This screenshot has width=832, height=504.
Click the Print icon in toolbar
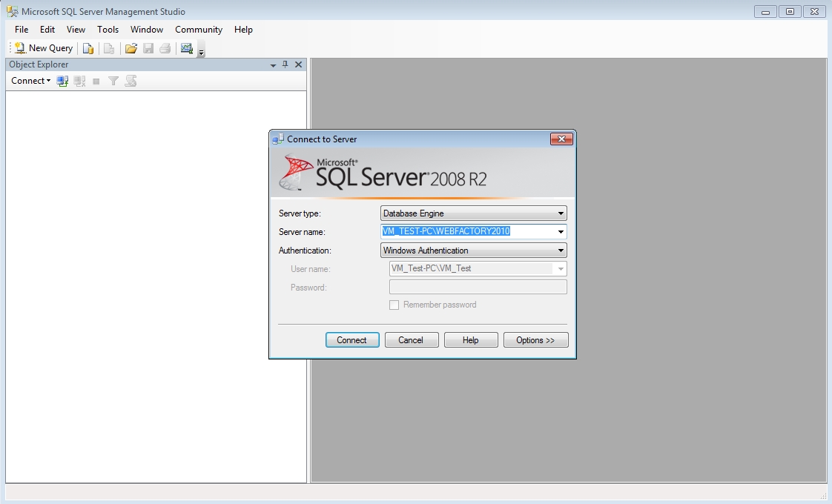pyautogui.click(x=165, y=49)
